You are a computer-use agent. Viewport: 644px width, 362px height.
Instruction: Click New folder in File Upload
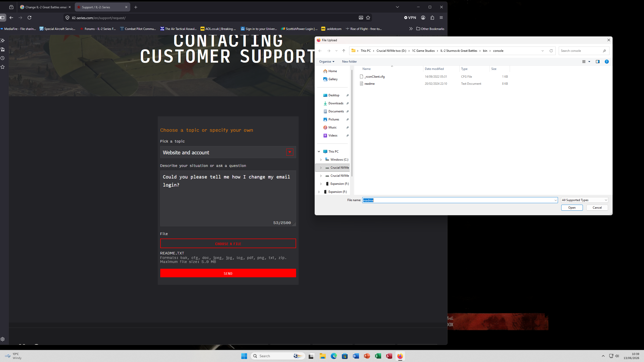click(349, 62)
